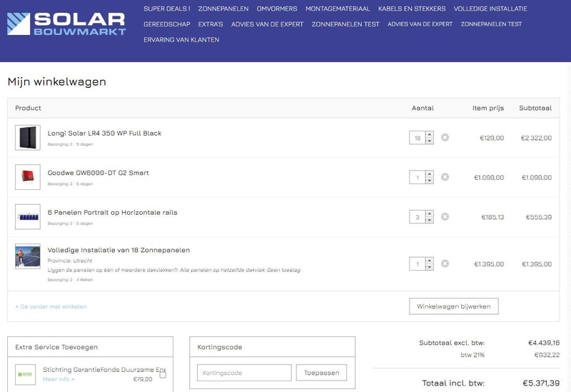This screenshot has height=392, width=571.
Task: Click Toepassen discount button
Action: point(322,373)
